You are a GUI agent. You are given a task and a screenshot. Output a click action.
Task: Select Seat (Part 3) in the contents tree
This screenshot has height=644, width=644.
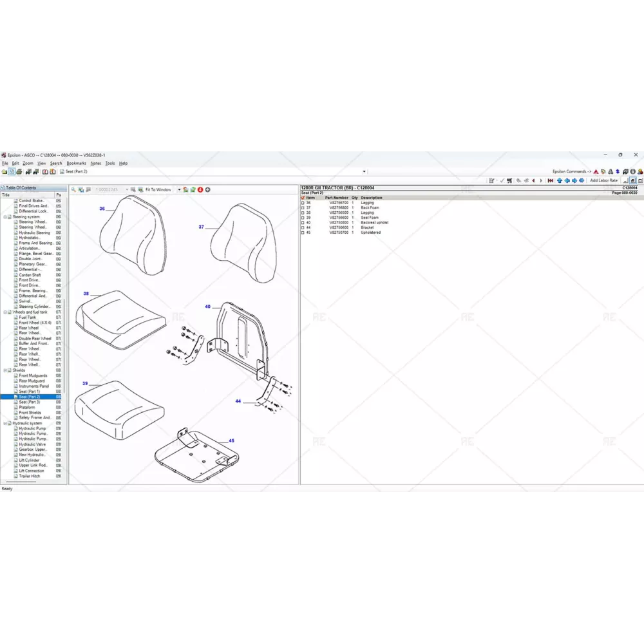coord(29,402)
